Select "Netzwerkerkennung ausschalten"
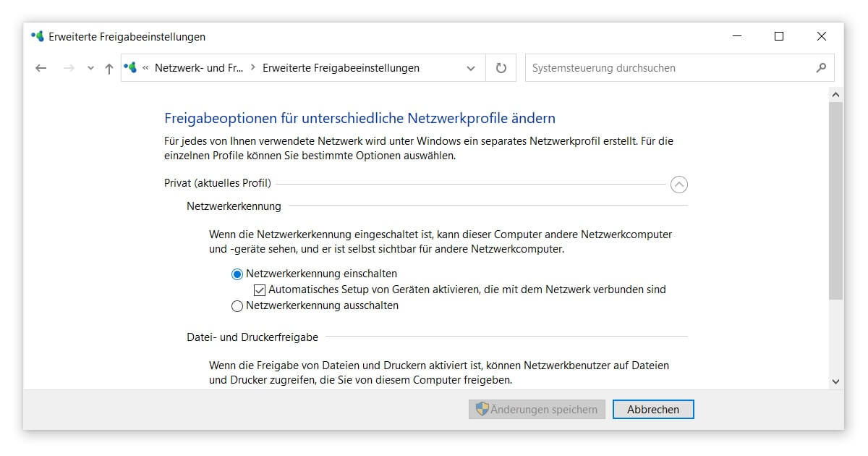Viewport: 868px width, 456px height. click(237, 305)
